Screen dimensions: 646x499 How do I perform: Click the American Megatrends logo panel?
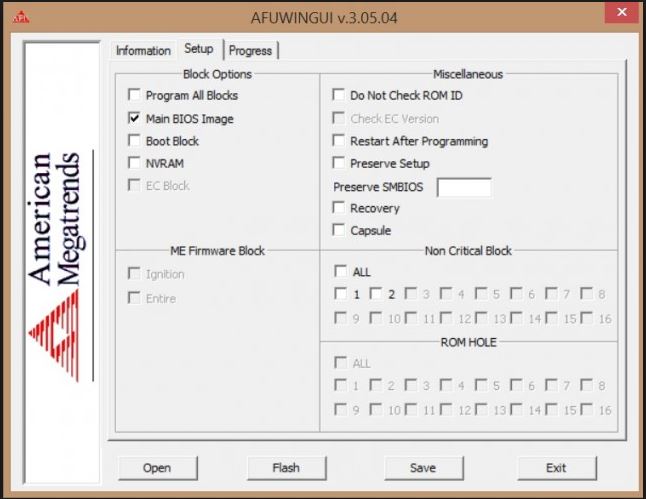tap(62, 262)
